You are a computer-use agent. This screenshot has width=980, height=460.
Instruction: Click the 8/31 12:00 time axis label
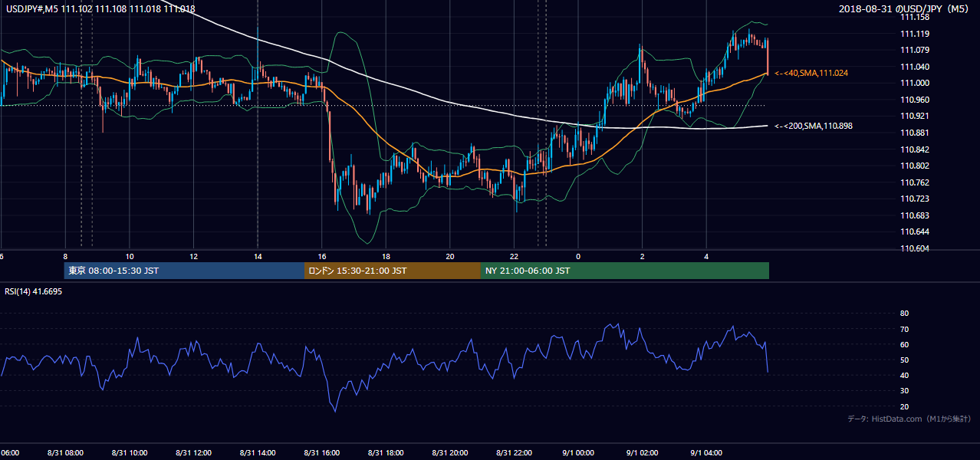pyautogui.click(x=193, y=452)
